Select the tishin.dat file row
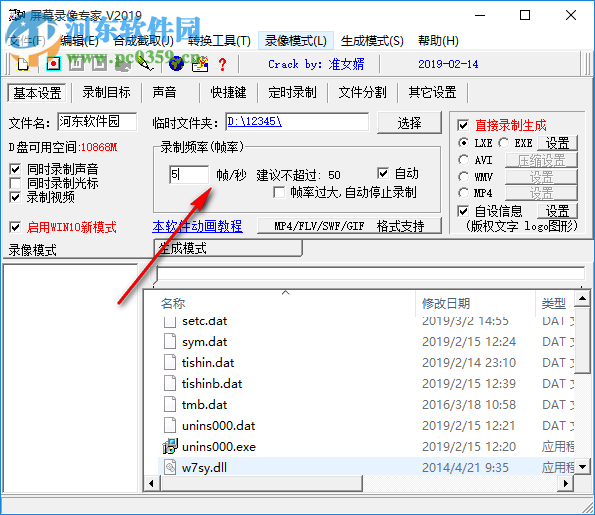 (366, 362)
